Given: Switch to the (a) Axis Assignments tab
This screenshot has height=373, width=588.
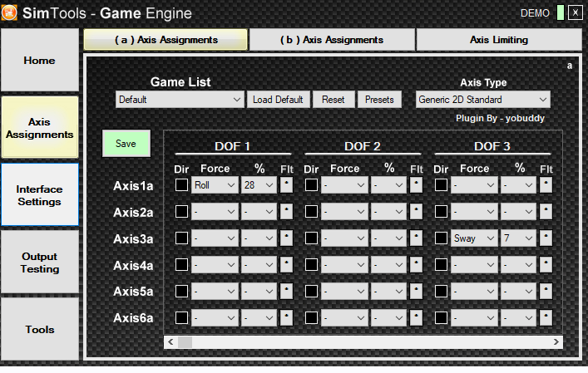Looking at the screenshot, I should 166,40.
